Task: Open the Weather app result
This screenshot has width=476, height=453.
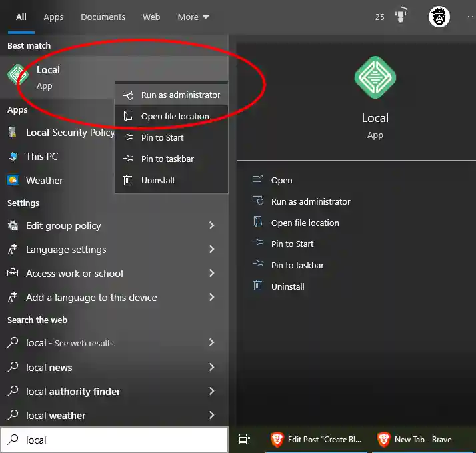Action: [57, 181]
